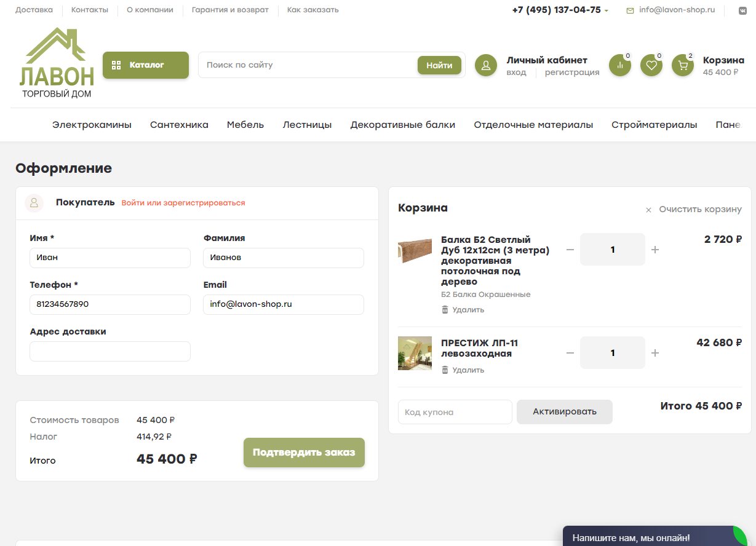Decrease quantity of ПРЕСТИЖ ЛП-11 with minus
The width and height of the screenshot is (756, 546).
click(570, 353)
